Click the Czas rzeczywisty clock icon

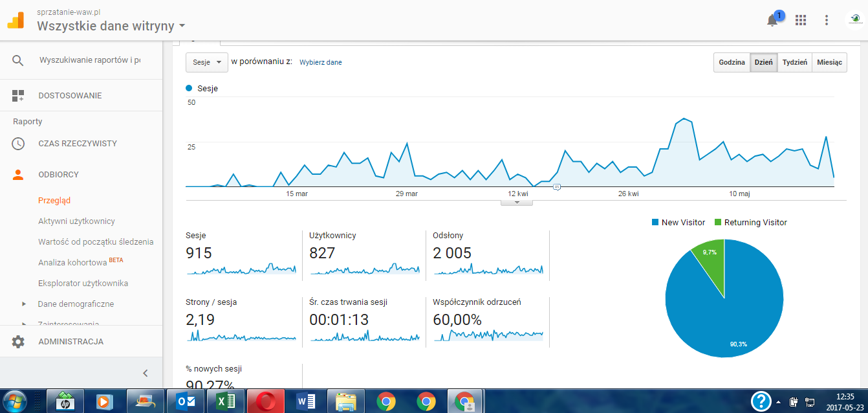pyautogui.click(x=18, y=144)
